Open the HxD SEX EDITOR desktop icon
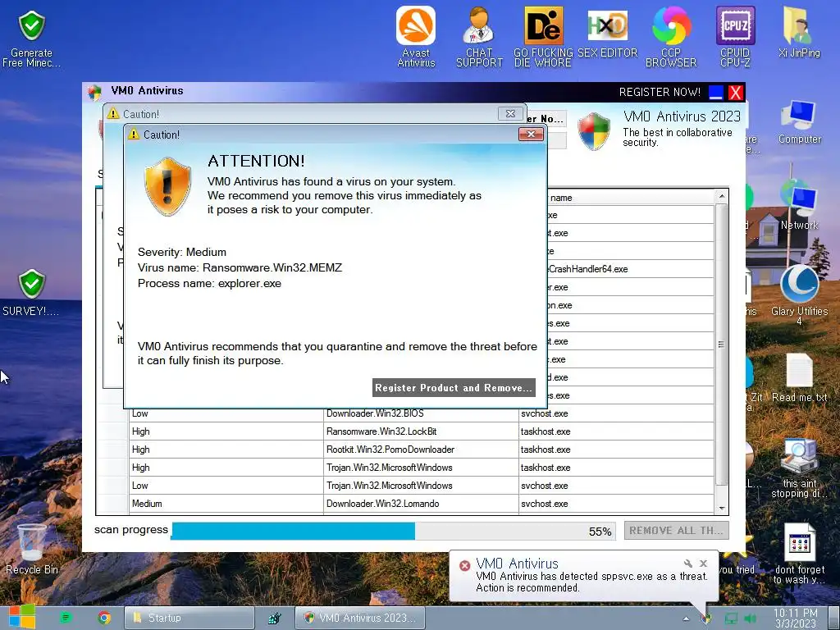 [607, 33]
